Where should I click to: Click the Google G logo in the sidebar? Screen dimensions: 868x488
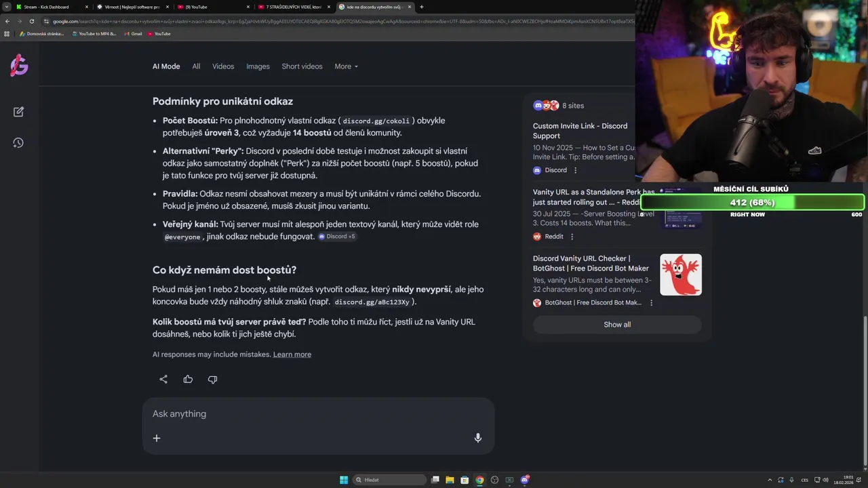pyautogui.click(x=19, y=66)
